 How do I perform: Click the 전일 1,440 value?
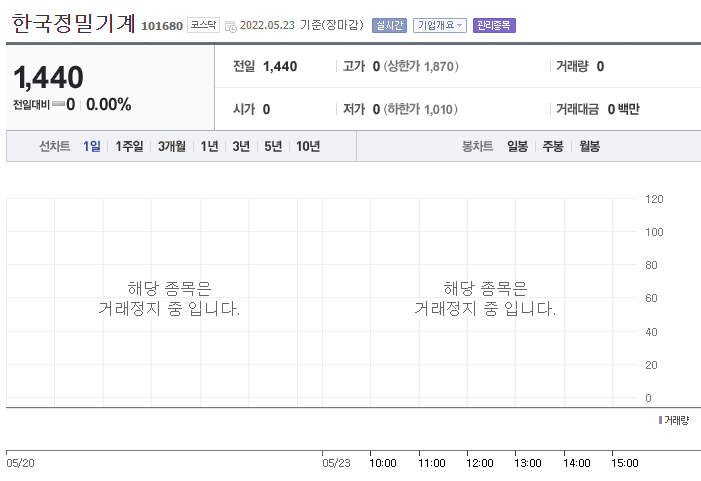pos(280,67)
